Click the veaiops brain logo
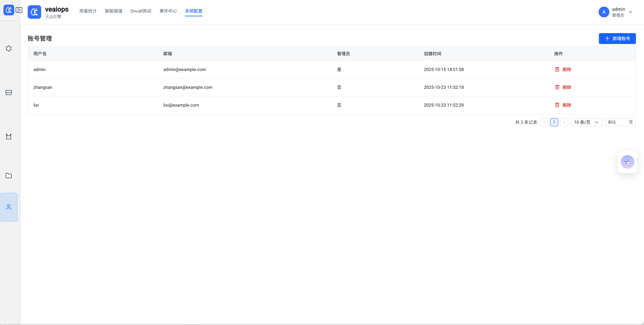Screen dimensions: 644x325 [34, 12]
